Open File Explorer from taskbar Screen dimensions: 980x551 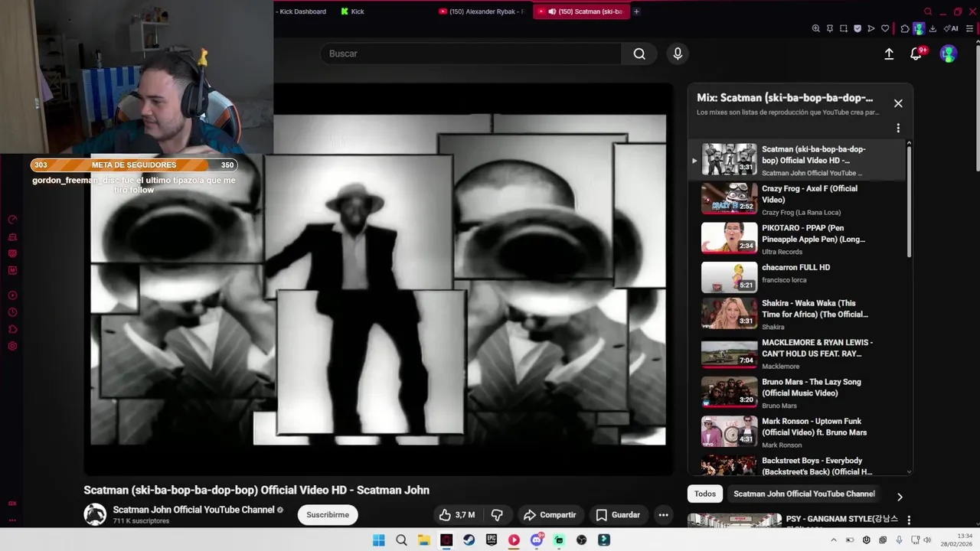(423, 540)
